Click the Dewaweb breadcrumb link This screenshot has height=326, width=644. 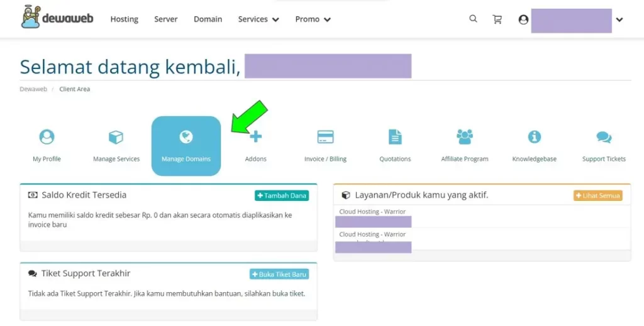[x=33, y=89]
